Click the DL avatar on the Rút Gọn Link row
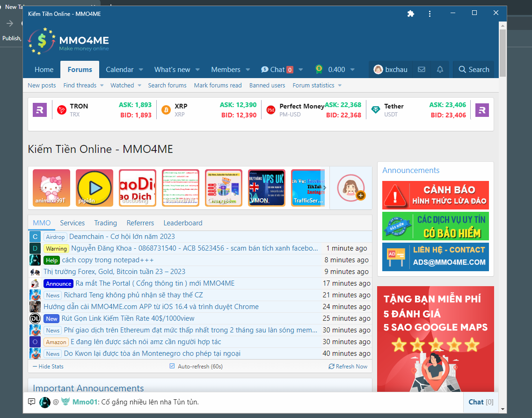The width and height of the screenshot is (532, 418). click(x=35, y=318)
